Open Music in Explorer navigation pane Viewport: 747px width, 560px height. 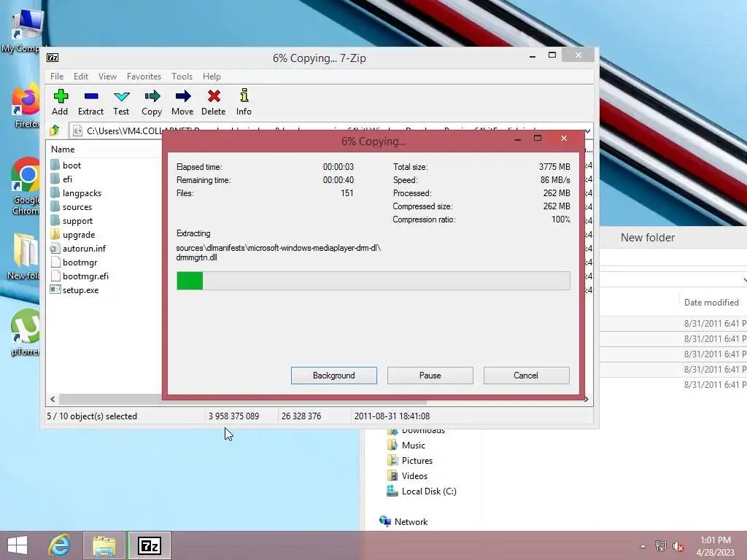413,446
